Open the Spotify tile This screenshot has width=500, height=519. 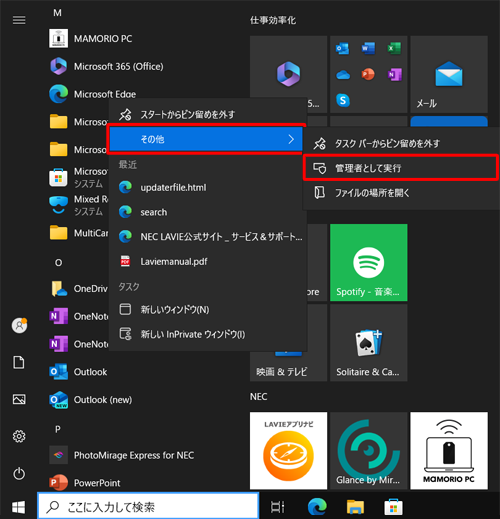coord(368,262)
